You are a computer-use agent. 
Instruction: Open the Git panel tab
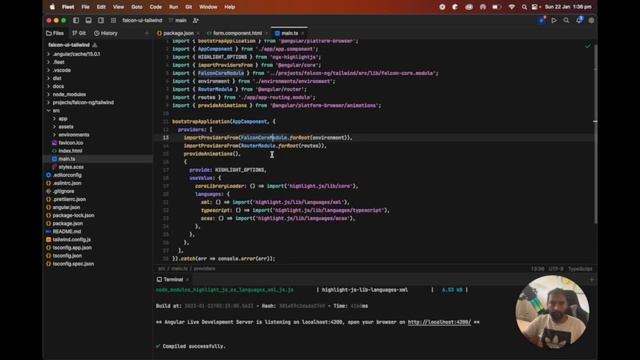point(79,33)
